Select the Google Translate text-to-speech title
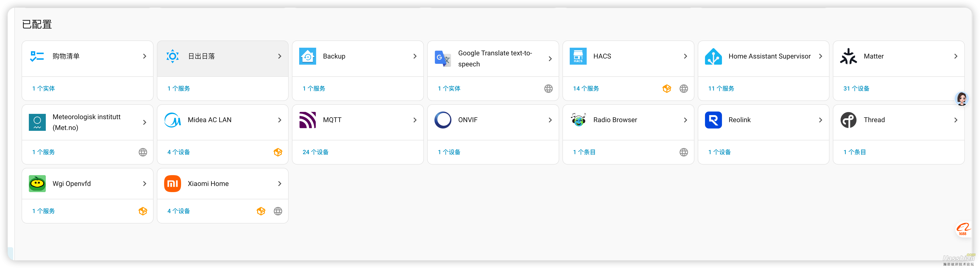This screenshot has width=980, height=268. (495, 59)
